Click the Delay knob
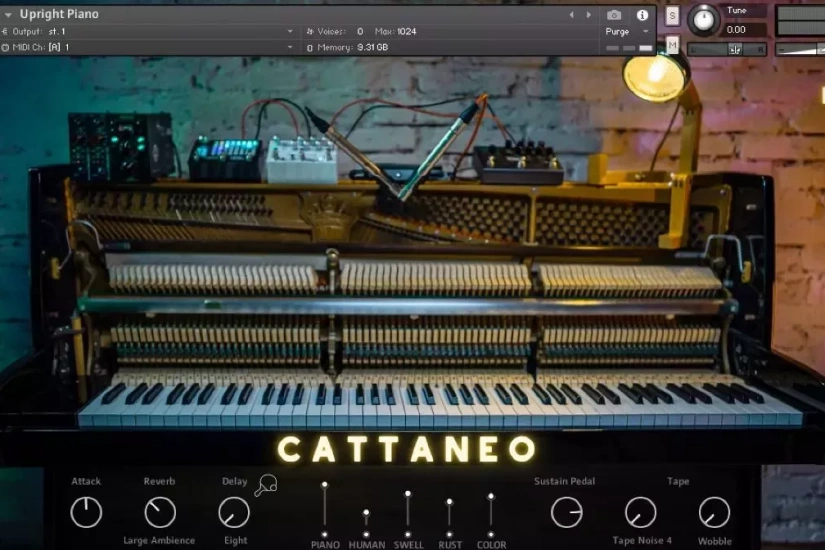Screen dimensions: 825x550 coord(234,512)
